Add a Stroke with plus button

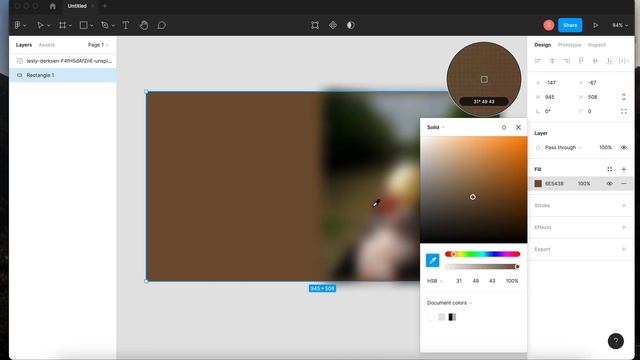click(624, 205)
